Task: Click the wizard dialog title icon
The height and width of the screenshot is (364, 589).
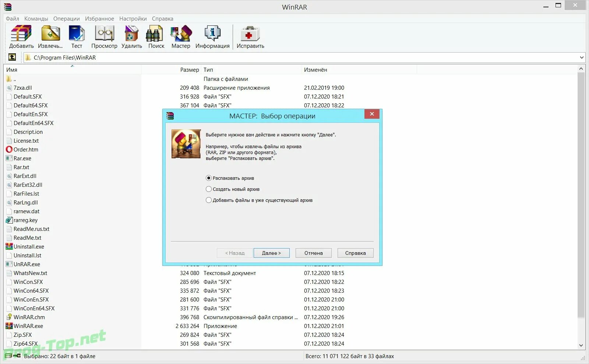Action: [x=170, y=116]
